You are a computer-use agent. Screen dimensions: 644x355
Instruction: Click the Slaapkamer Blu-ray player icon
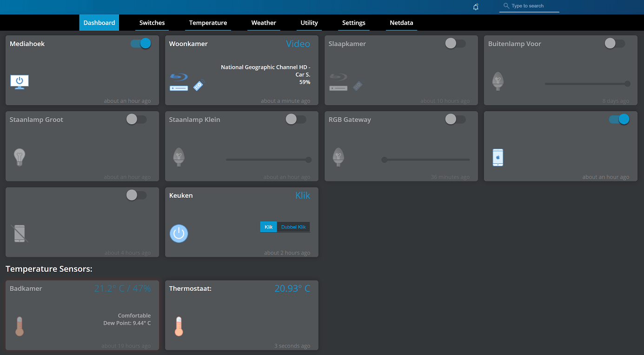click(x=339, y=82)
